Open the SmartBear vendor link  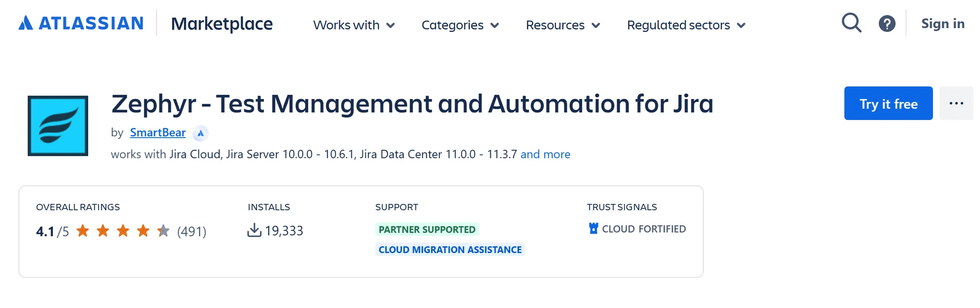point(158,133)
